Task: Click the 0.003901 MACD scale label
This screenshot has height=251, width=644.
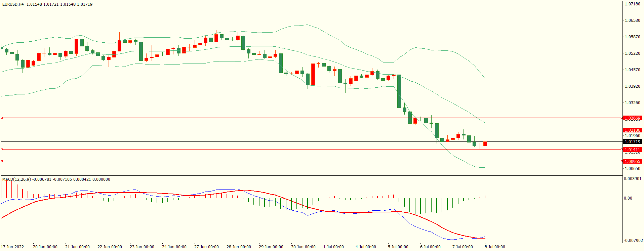Action: (633, 179)
